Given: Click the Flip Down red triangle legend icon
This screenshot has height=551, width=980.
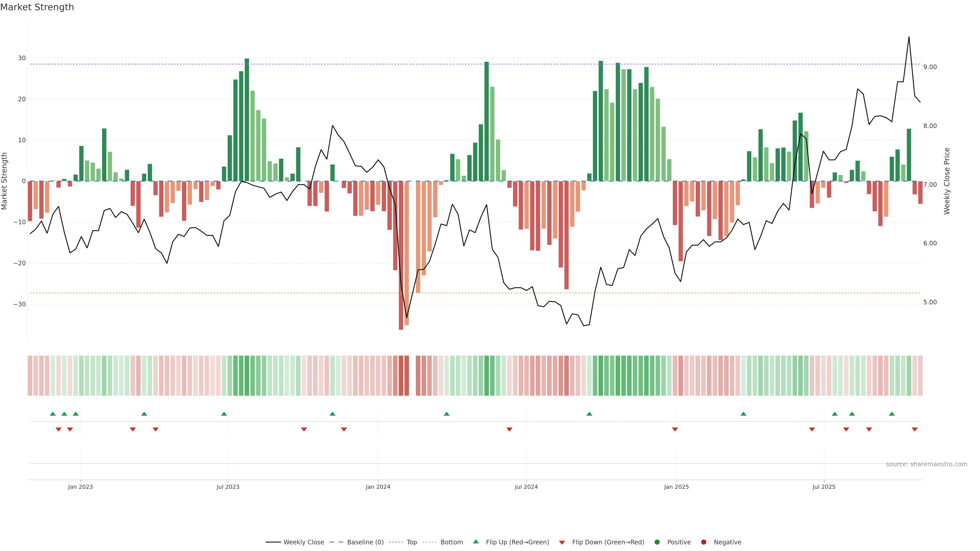Looking at the screenshot, I should coord(562,542).
